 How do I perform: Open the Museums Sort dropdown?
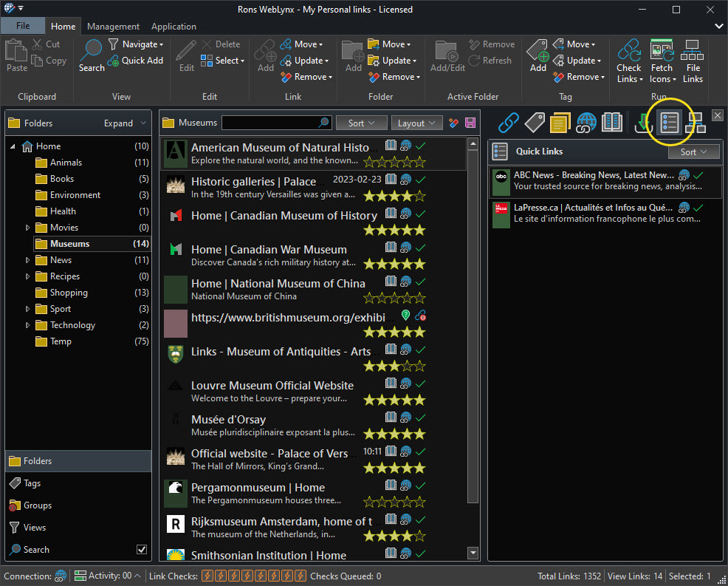pyautogui.click(x=361, y=123)
